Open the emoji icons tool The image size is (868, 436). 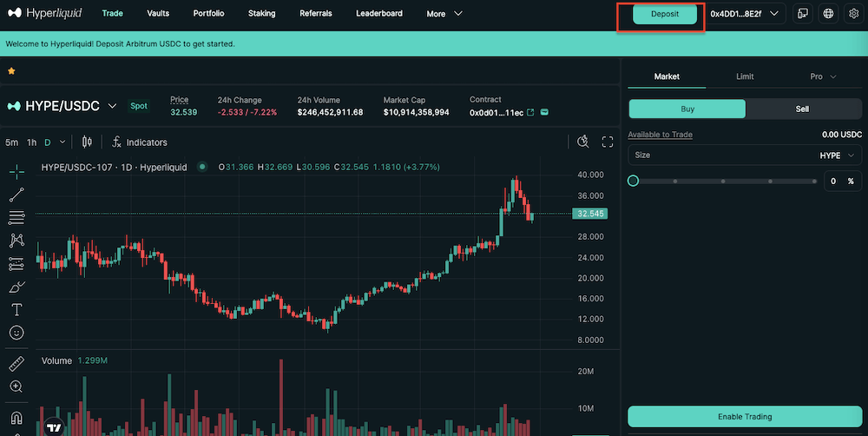16,333
